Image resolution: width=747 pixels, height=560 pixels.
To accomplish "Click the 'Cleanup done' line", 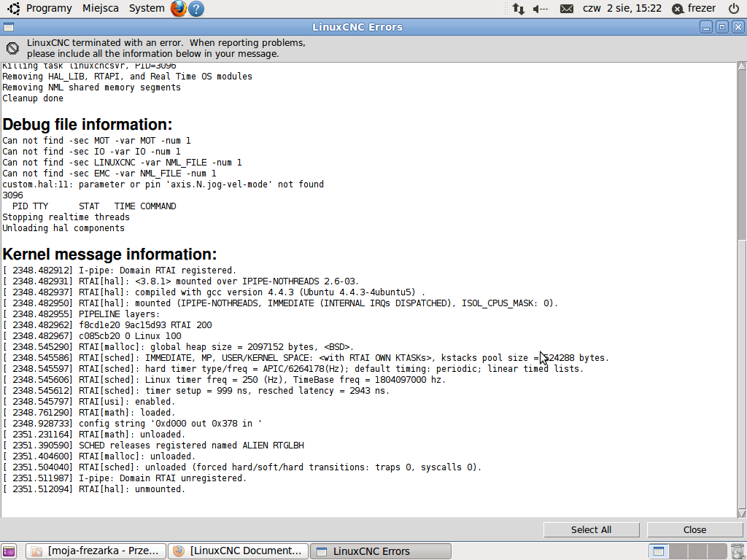I will 33,98.
